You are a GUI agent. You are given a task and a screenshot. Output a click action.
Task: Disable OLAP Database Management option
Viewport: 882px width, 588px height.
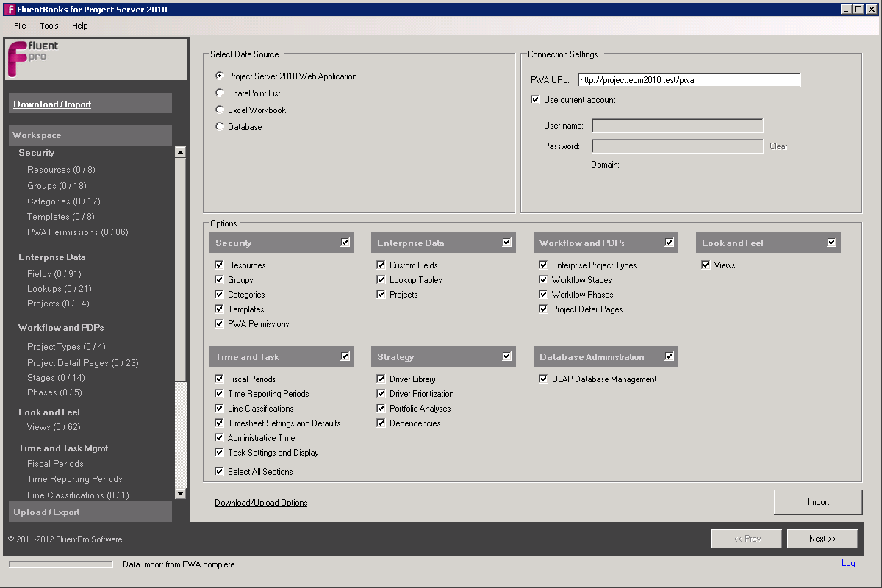click(x=544, y=379)
